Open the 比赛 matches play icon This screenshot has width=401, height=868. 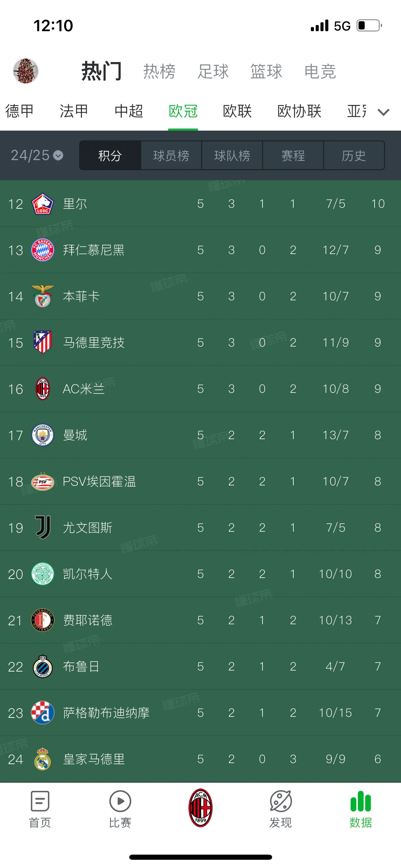point(120,801)
